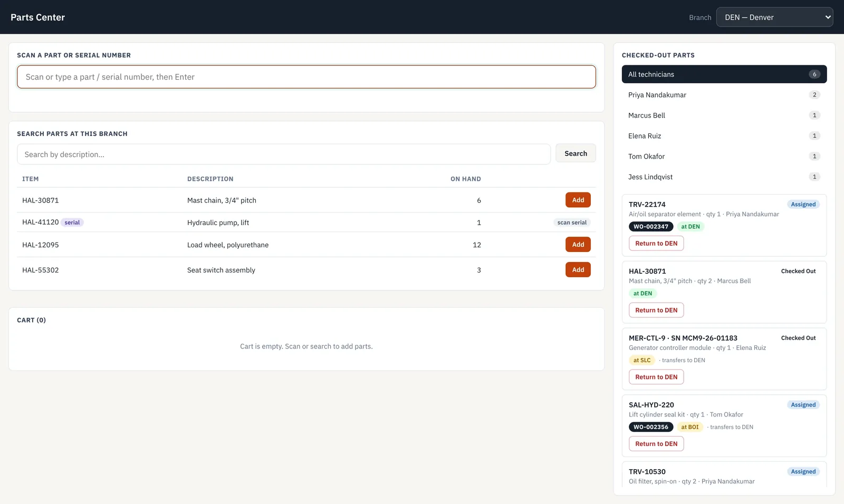Click the Assigned badge on TRV-22174
This screenshot has width=844, height=504.
coord(803,205)
